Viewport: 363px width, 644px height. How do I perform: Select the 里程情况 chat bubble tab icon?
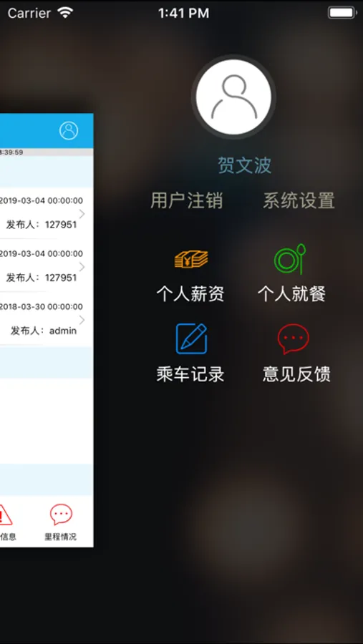point(62,514)
